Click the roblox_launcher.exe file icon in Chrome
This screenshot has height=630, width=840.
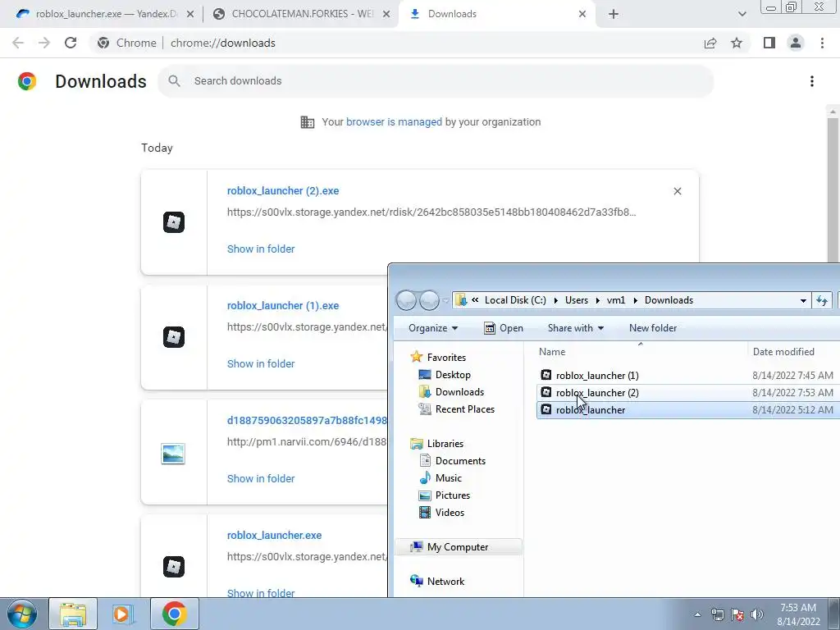(174, 567)
